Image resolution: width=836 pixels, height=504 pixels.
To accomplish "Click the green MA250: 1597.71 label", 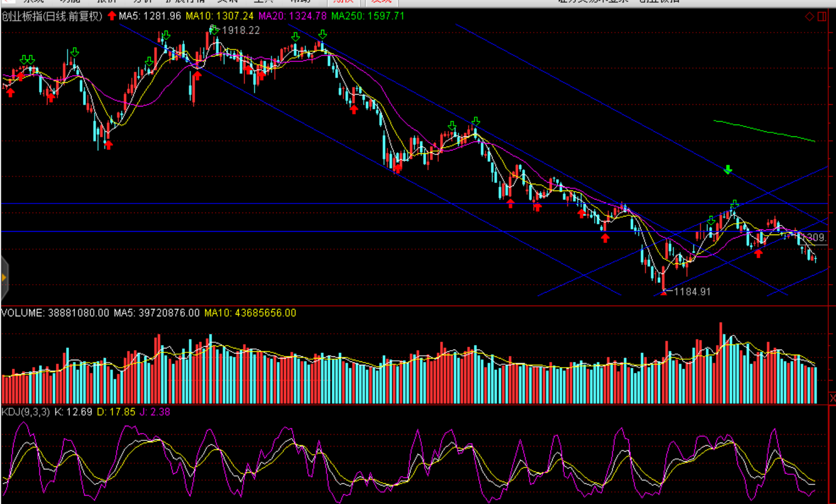I will pos(368,16).
